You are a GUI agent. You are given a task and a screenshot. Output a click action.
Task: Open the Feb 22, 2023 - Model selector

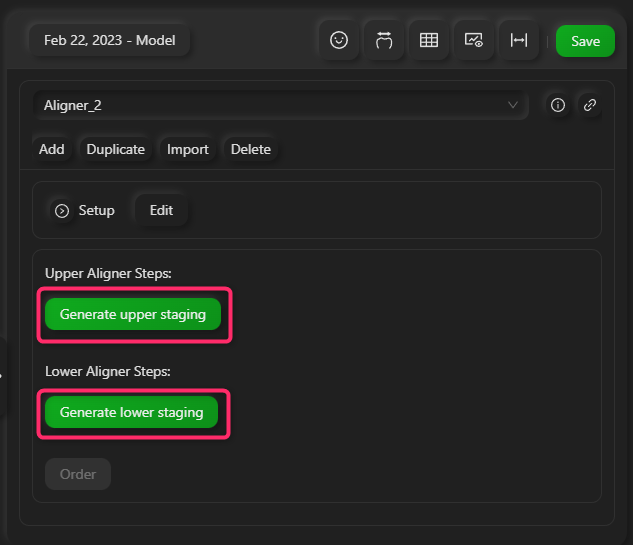[109, 40]
